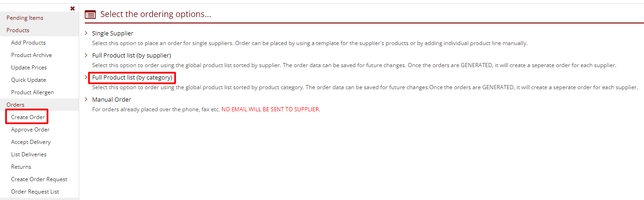Collapse the Products sidebar section

(18, 30)
